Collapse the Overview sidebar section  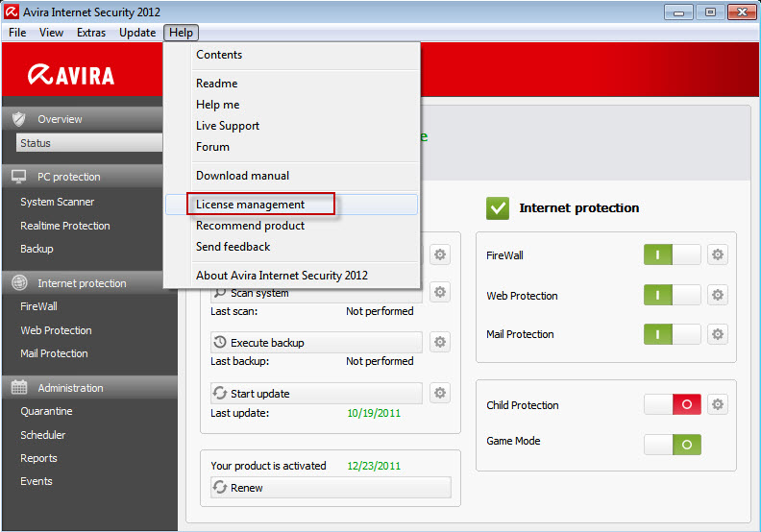point(83,119)
